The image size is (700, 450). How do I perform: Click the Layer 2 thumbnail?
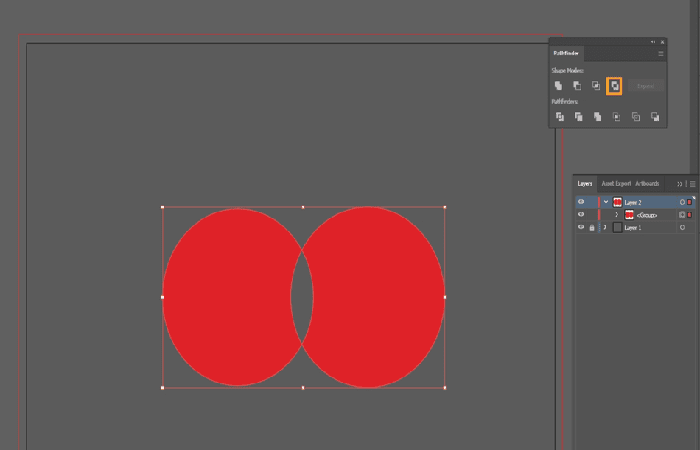[x=617, y=202]
